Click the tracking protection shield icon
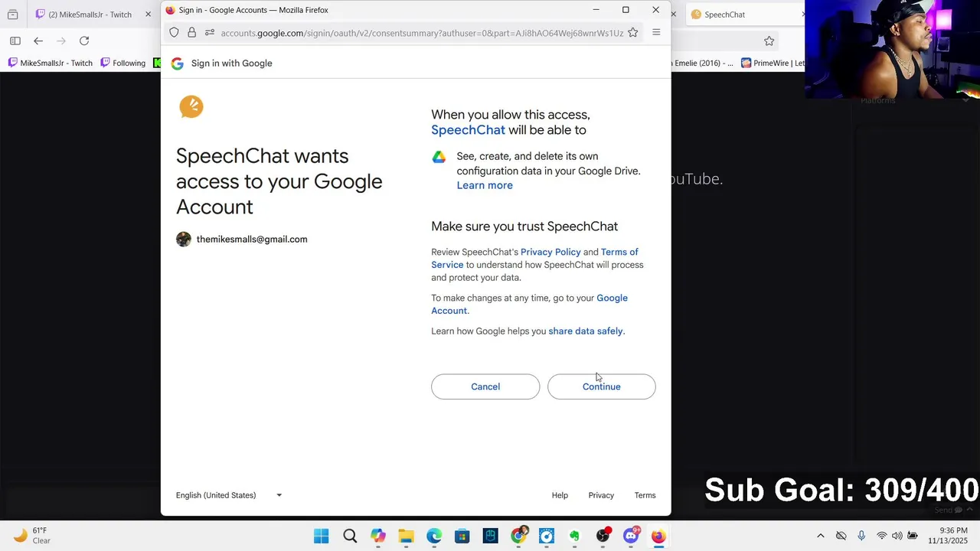The image size is (980, 551). 174,33
